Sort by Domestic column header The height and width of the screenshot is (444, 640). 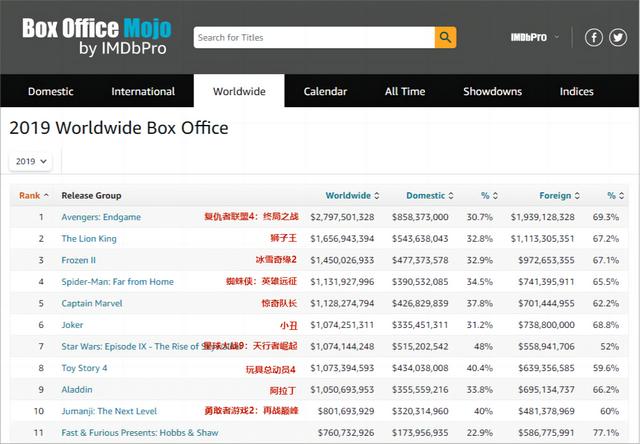(x=430, y=195)
